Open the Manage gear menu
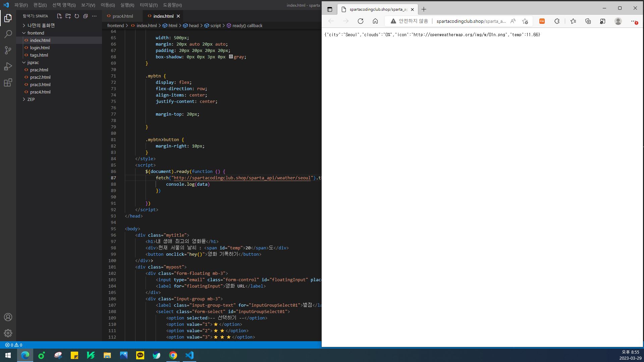This screenshot has height=362, width=644. 8,333
